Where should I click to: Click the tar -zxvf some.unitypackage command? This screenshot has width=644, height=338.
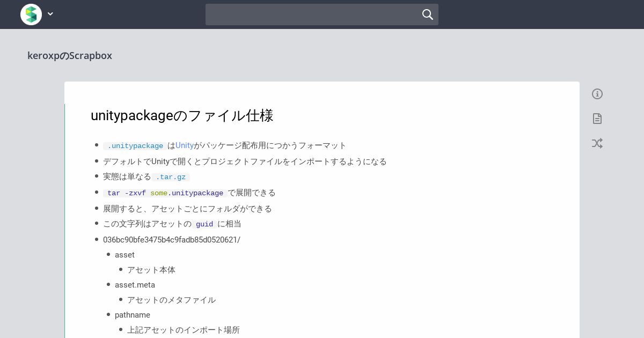pos(165,193)
